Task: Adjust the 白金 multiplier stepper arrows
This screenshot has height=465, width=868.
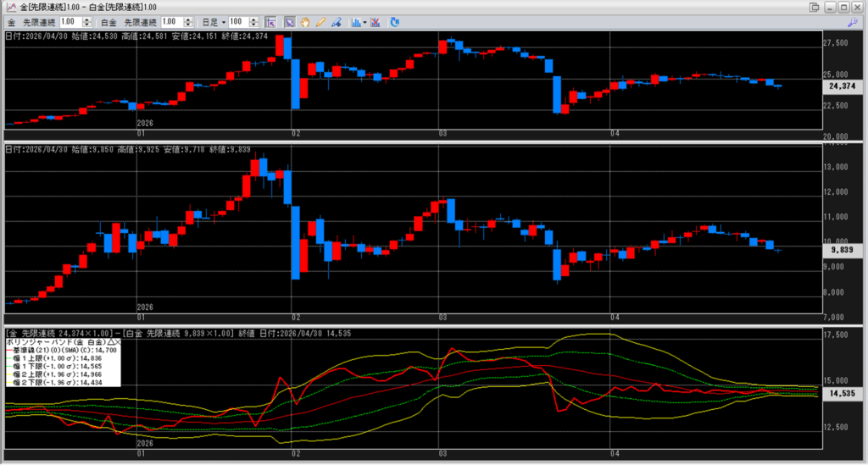Action: point(188,22)
